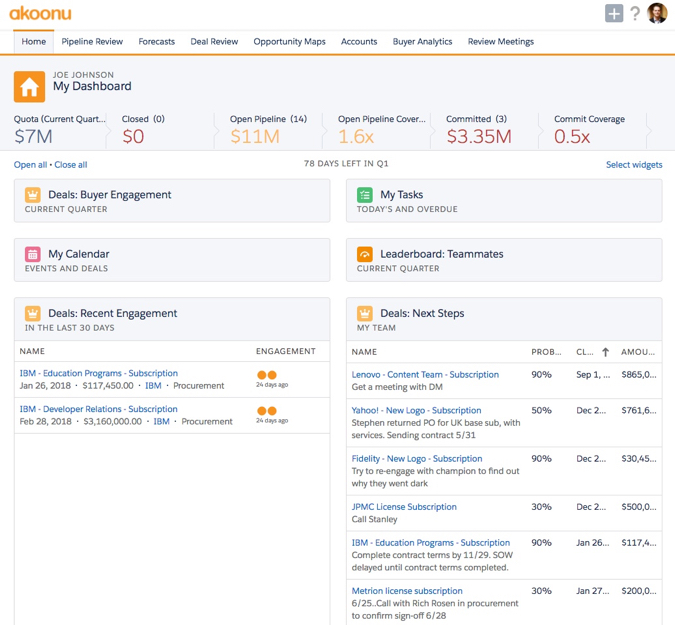
Task: Click the sort arrow in Next Steps header
Action: pos(605,352)
